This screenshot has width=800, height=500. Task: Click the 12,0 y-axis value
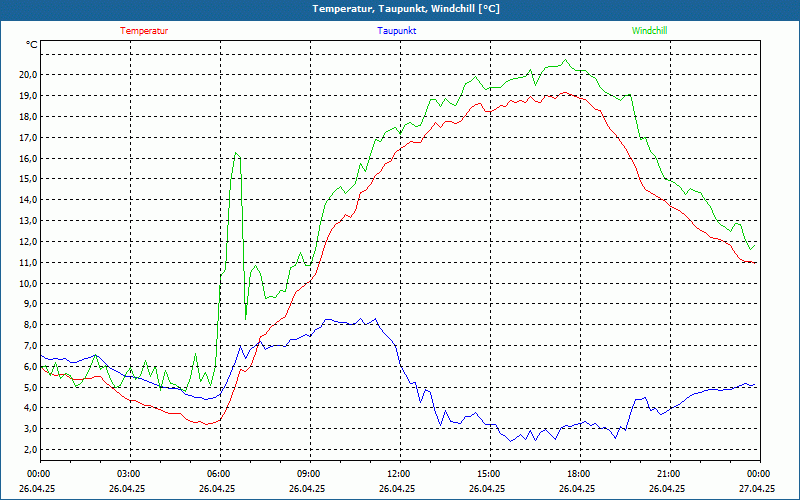[x=28, y=242]
